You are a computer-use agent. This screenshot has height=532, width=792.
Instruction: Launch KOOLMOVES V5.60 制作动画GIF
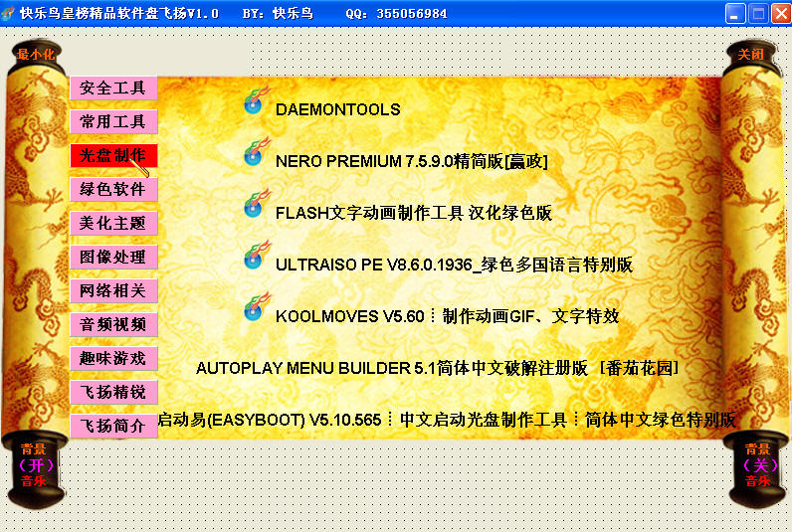click(447, 316)
